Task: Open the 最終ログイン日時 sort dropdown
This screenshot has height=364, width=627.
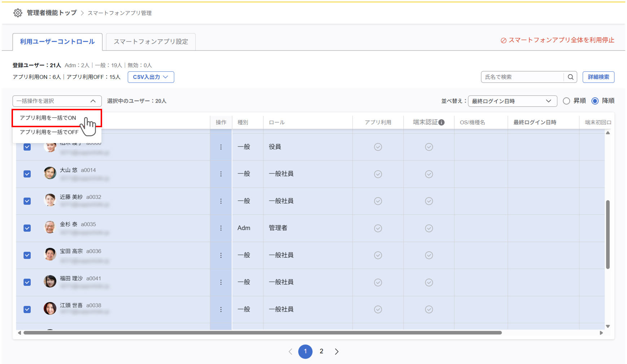Action: click(512, 101)
